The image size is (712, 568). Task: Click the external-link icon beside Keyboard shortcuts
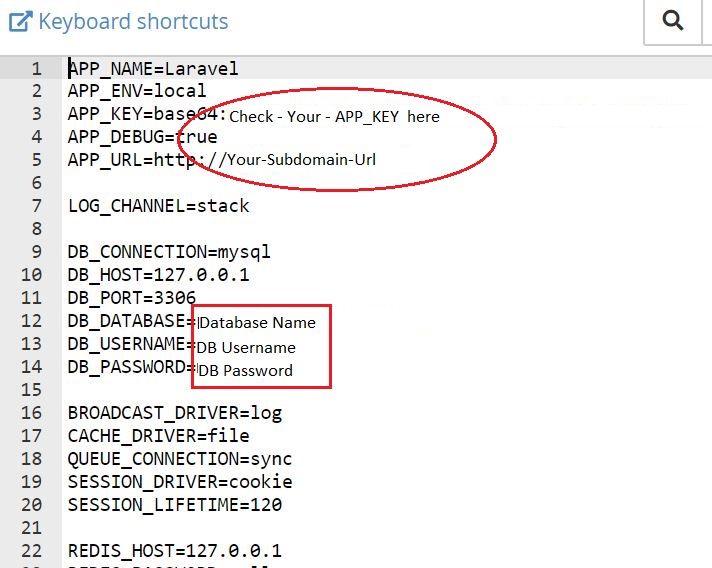click(x=21, y=22)
